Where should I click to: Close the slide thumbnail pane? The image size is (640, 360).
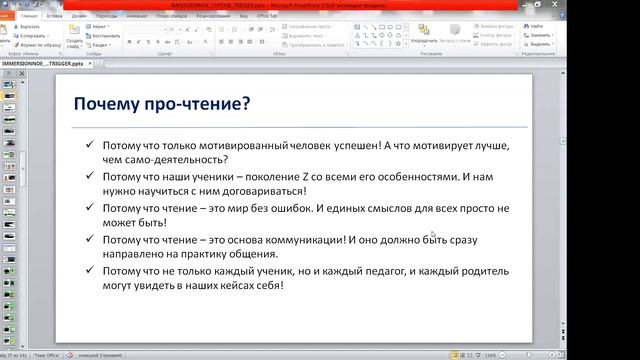tap(22, 74)
